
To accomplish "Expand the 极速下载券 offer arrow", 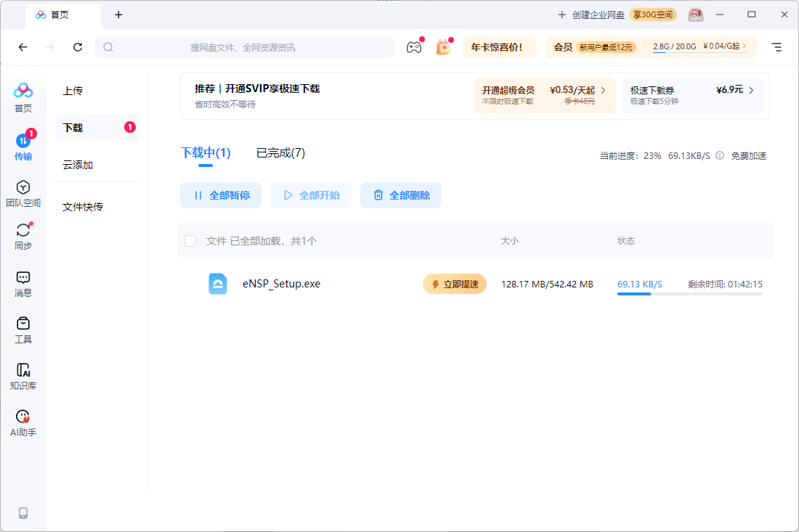I will tap(751, 90).
